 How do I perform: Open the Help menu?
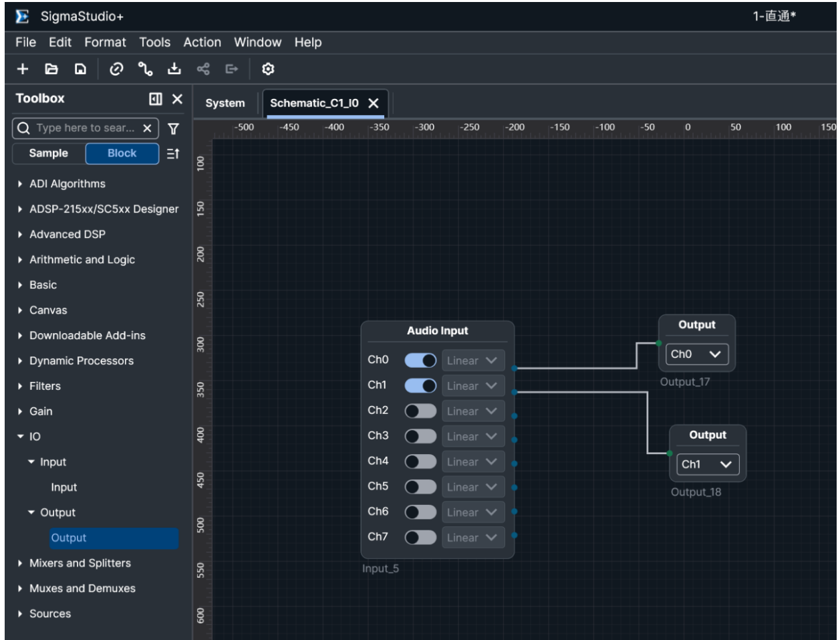(x=308, y=42)
